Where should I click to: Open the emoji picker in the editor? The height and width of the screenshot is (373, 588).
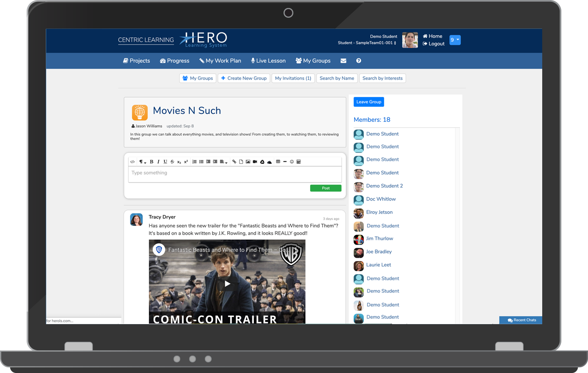(x=292, y=162)
